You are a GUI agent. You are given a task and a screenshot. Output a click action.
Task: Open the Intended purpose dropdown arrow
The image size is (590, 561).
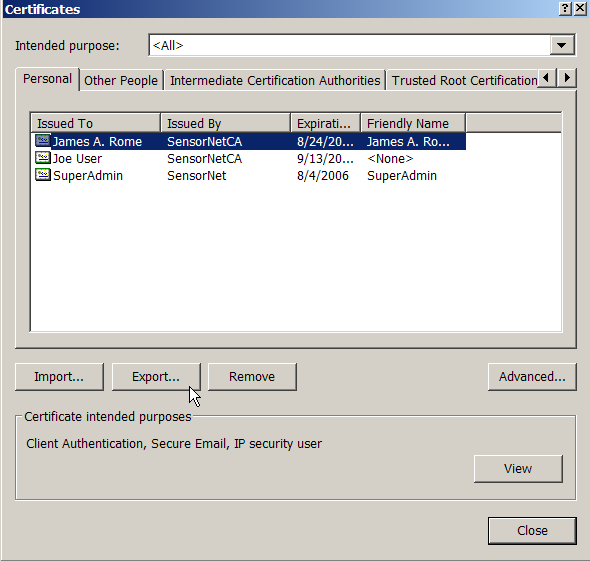tap(562, 45)
